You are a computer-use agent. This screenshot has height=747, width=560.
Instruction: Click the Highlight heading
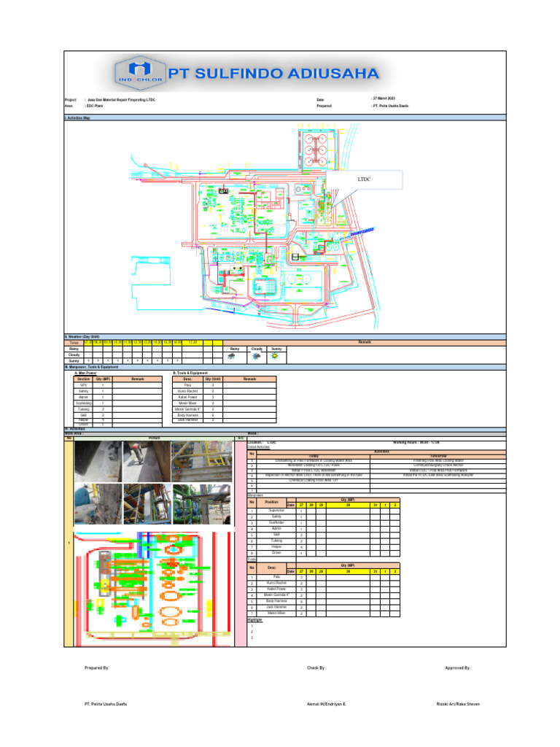[x=254, y=620]
